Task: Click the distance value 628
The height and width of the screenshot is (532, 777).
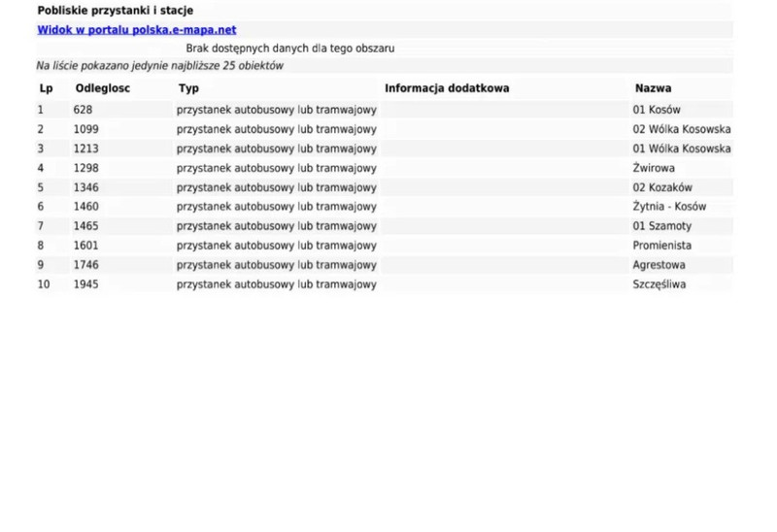Action: pos(83,110)
